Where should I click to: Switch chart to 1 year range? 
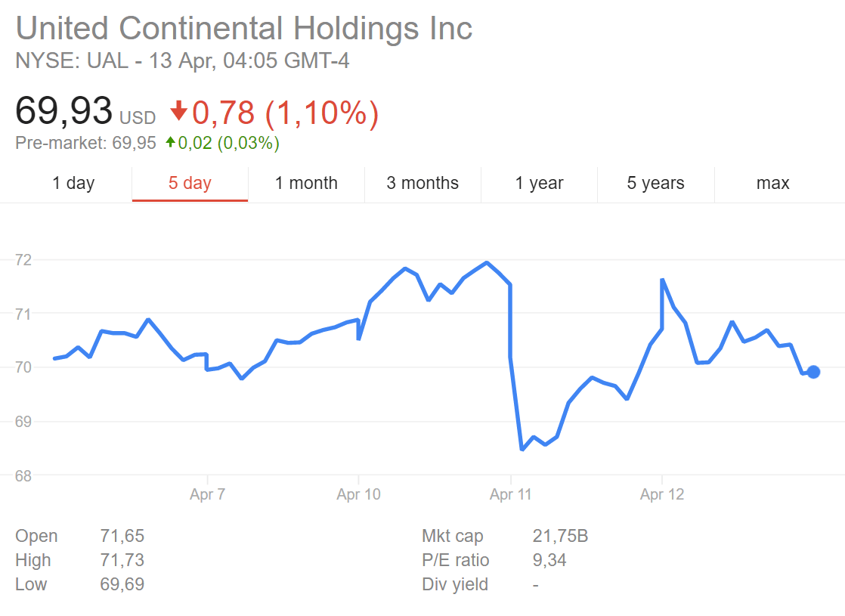tap(539, 183)
